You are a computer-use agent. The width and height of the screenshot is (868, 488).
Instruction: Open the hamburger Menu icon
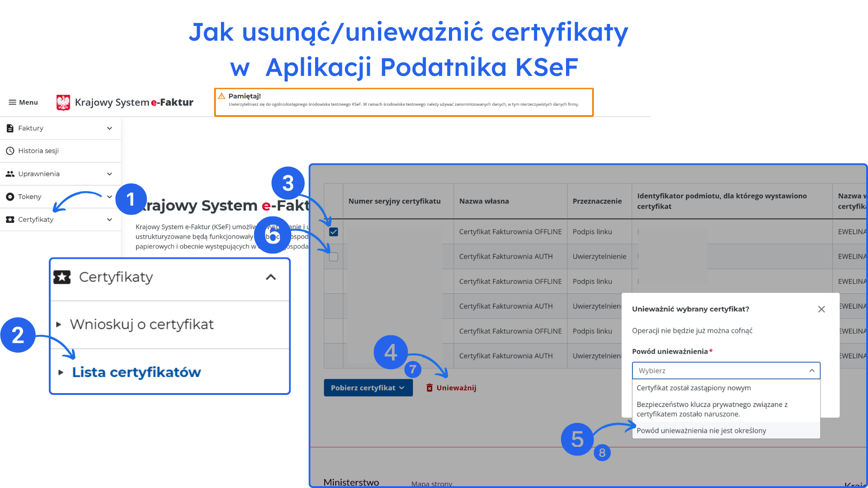tap(13, 102)
